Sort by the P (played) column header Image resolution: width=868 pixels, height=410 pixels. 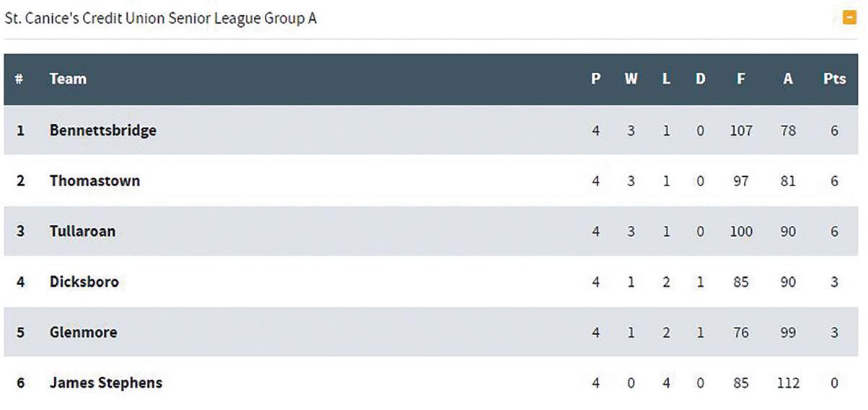click(596, 79)
